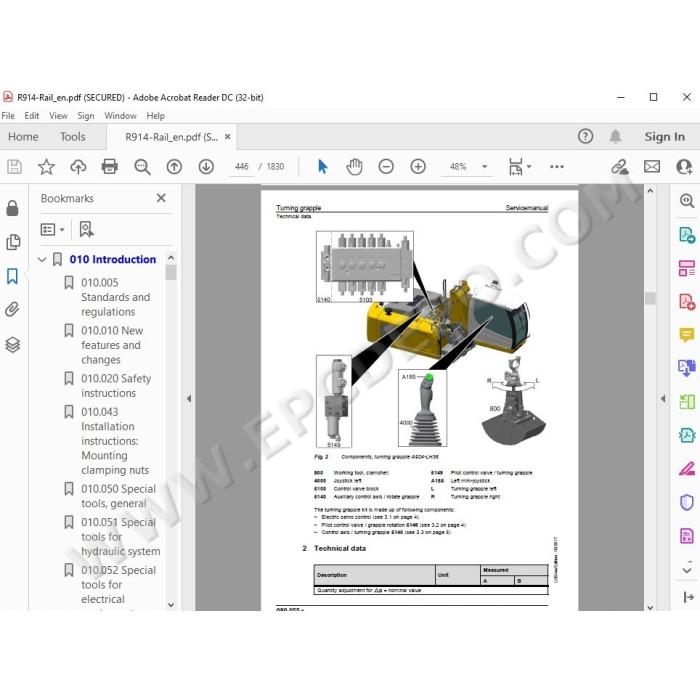This screenshot has width=700, height=700.
Task: Open 010.043 Installation instructions bookmark
Action: [x=115, y=441]
